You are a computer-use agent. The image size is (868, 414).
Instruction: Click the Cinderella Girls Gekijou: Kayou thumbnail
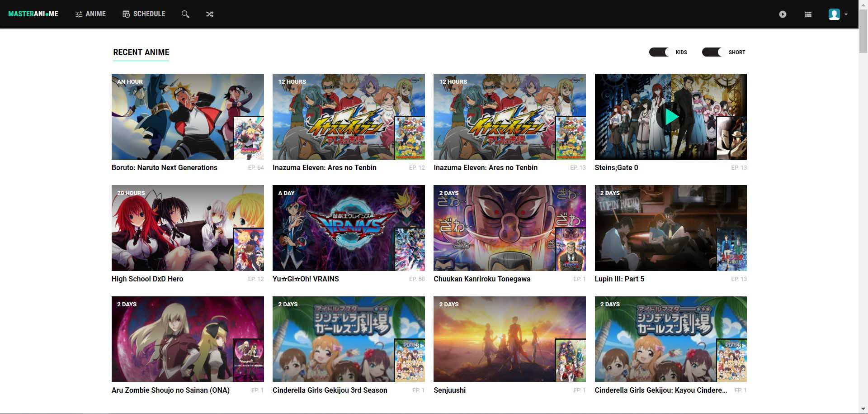pyautogui.click(x=671, y=339)
